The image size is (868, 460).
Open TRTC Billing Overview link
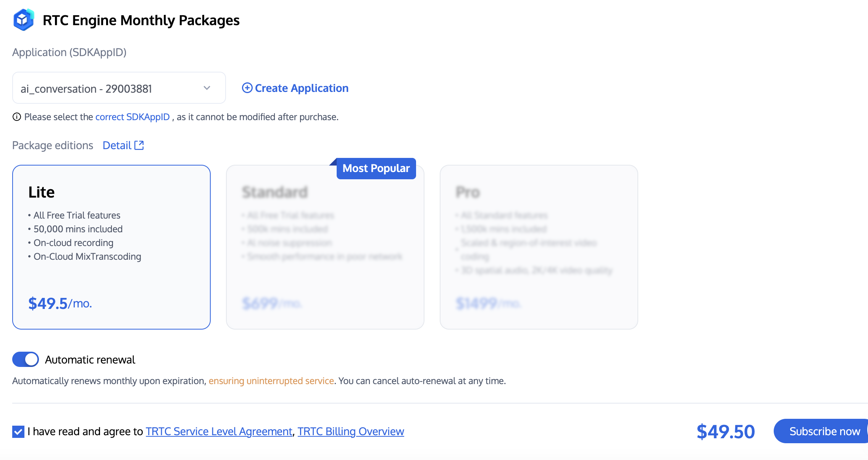tap(350, 431)
